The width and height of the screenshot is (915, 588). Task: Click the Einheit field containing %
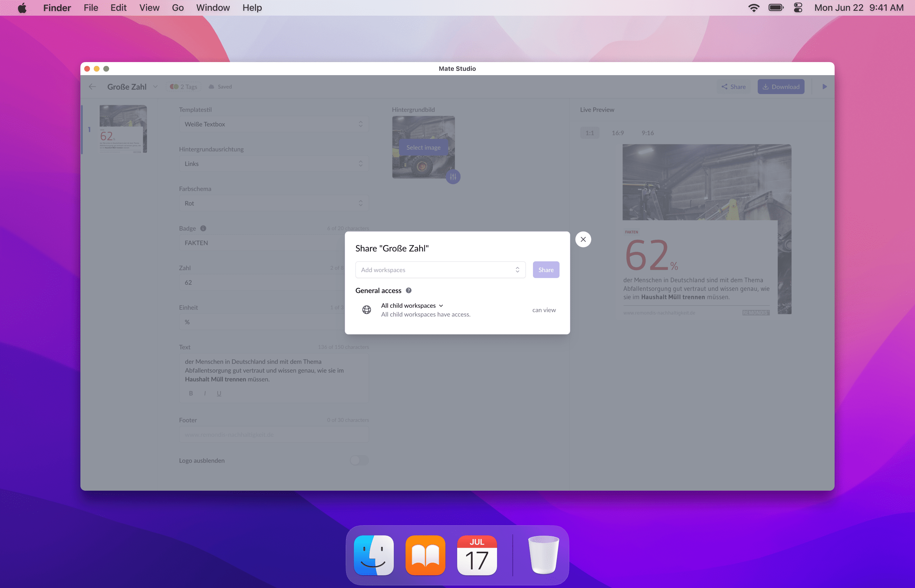click(262, 322)
